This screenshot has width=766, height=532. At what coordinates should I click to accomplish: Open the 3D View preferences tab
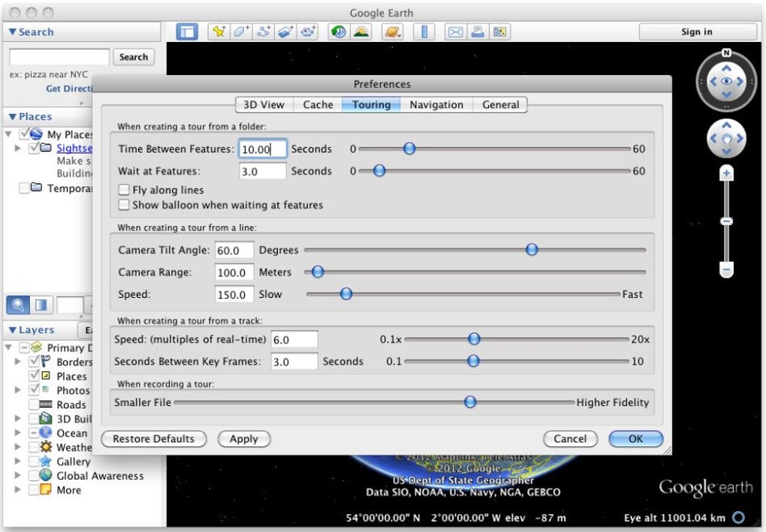(x=264, y=105)
